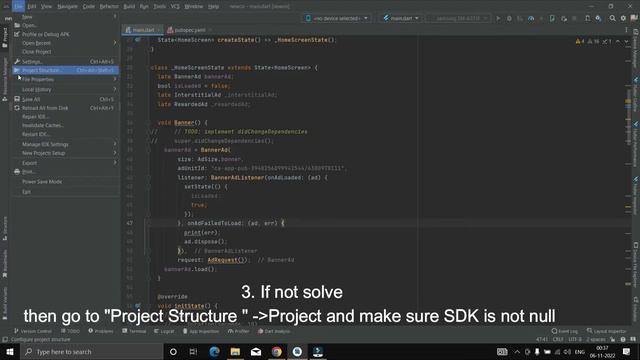This screenshot has height=360, width=640.
Task: Click the Search Everywhere magnifier icon
Action: click(x=612, y=18)
